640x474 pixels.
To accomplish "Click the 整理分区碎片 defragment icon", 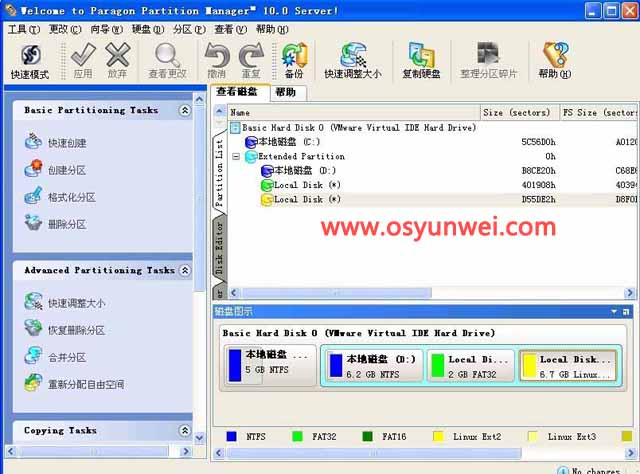I will click(488, 54).
